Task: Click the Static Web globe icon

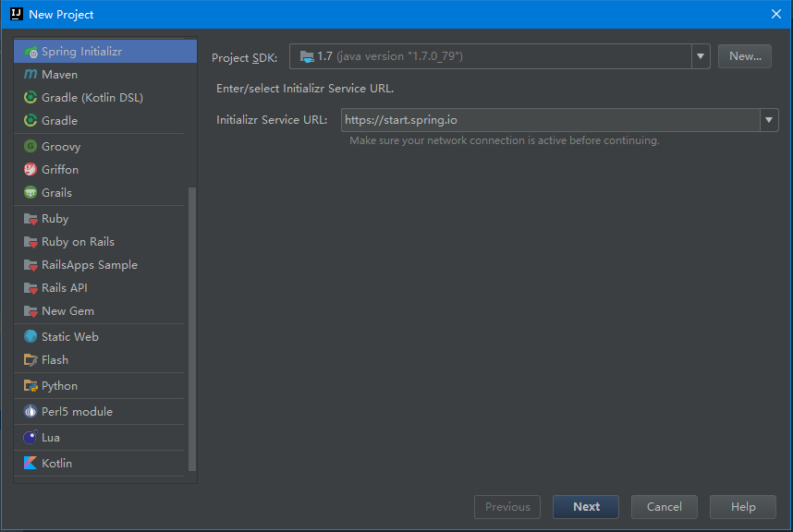Action: click(30, 336)
